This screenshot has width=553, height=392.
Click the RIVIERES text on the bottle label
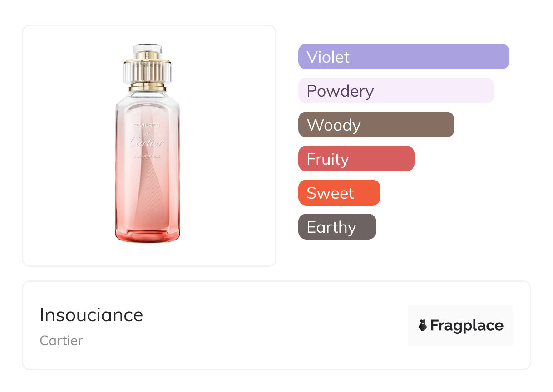click(x=147, y=126)
